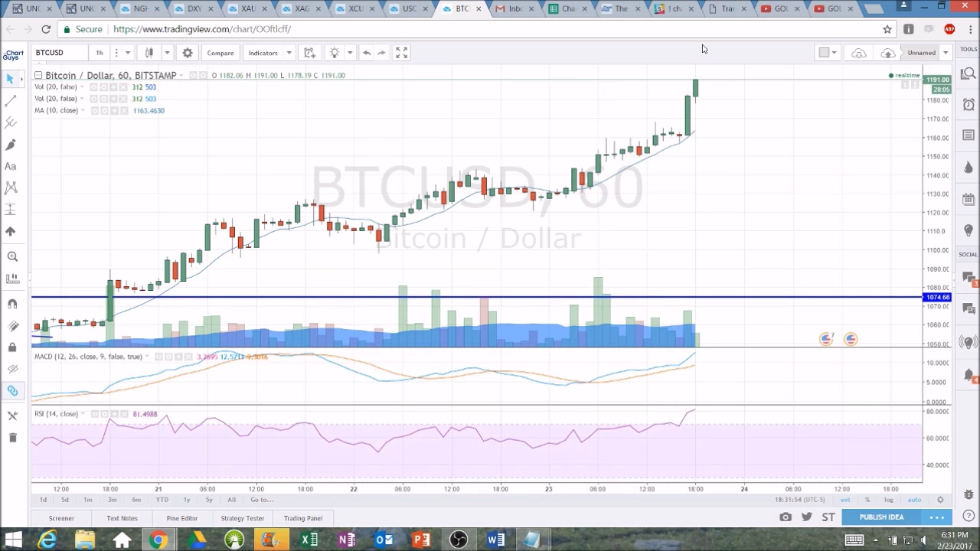Open the Publish Idea more-options dots
The width and height of the screenshot is (980, 551).
[x=936, y=517]
